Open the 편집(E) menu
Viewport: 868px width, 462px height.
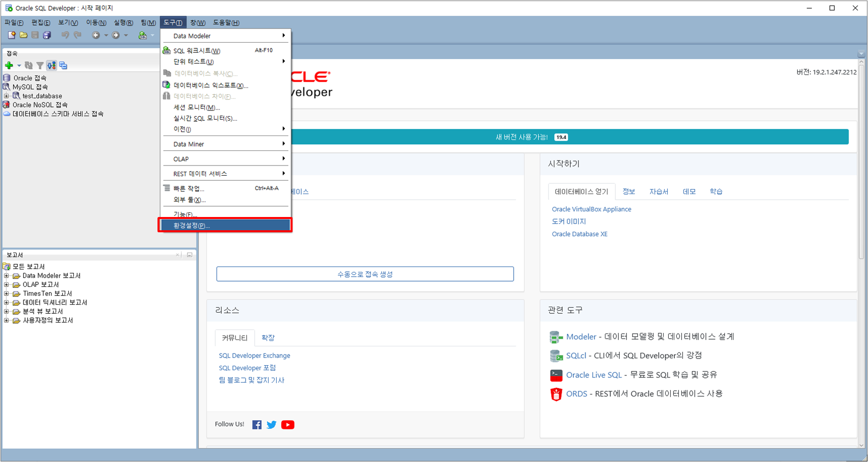(x=41, y=22)
